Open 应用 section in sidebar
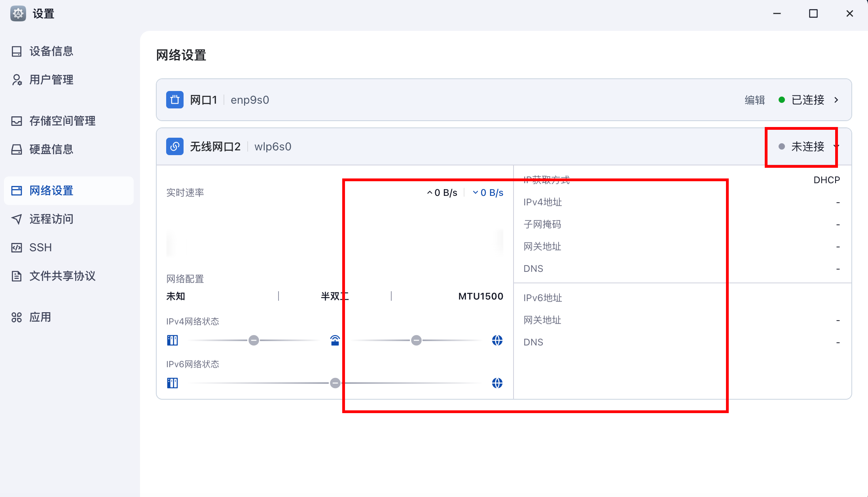868x497 pixels. (x=68, y=317)
